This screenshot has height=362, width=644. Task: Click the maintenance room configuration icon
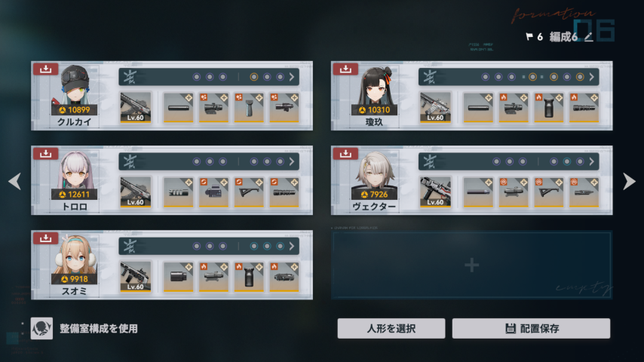coord(42,328)
